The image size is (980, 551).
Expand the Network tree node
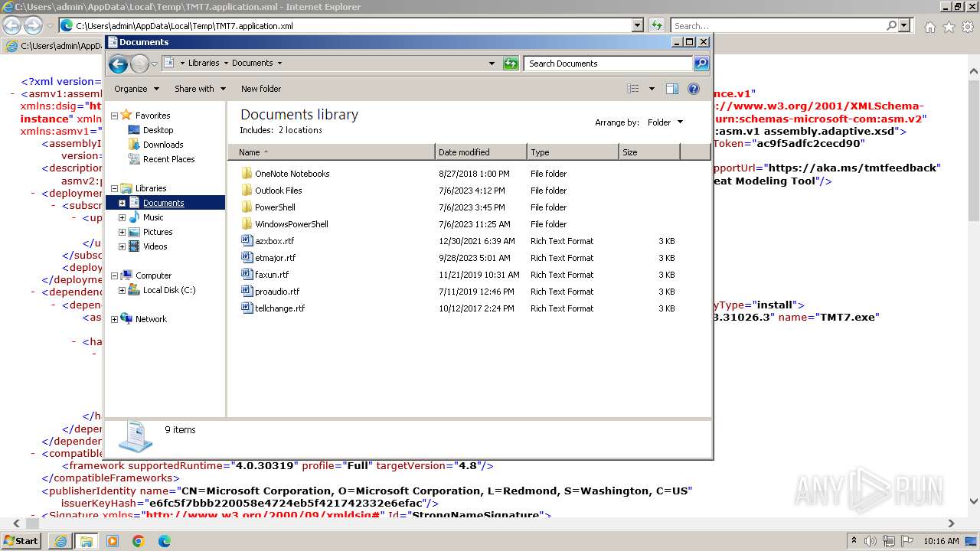(114, 320)
